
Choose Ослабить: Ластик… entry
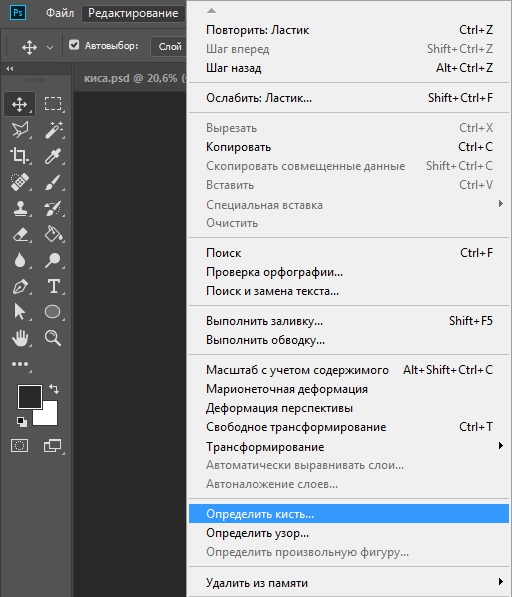pyautogui.click(x=349, y=98)
